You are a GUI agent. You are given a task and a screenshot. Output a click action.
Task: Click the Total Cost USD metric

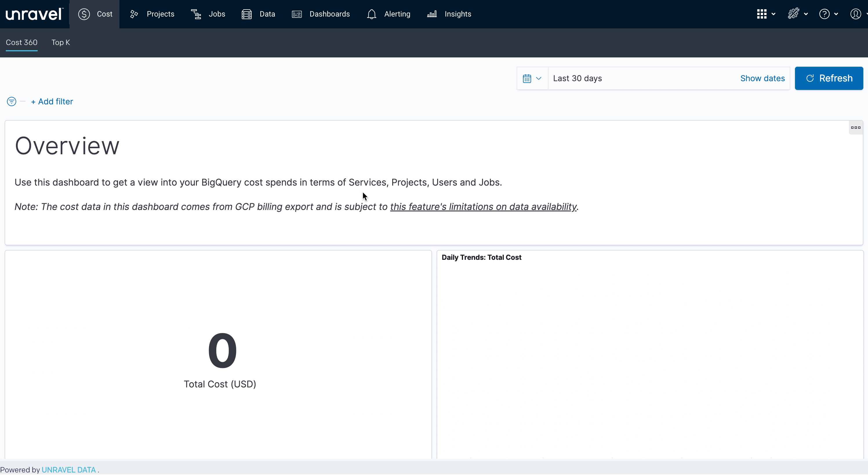pos(220,384)
